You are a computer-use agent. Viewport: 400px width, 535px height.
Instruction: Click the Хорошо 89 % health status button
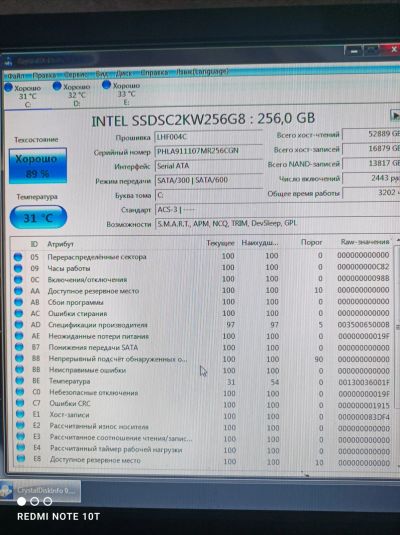pyautogui.click(x=38, y=166)
